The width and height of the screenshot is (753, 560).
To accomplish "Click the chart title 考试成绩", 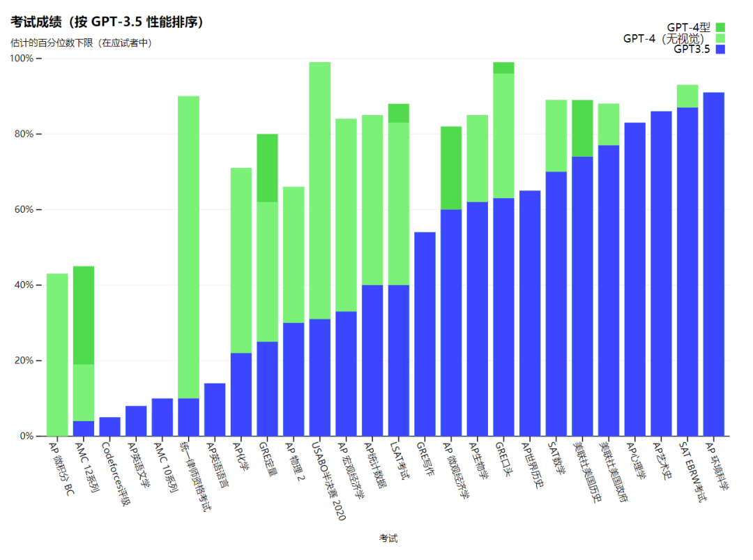I will (x=36, y=22).
